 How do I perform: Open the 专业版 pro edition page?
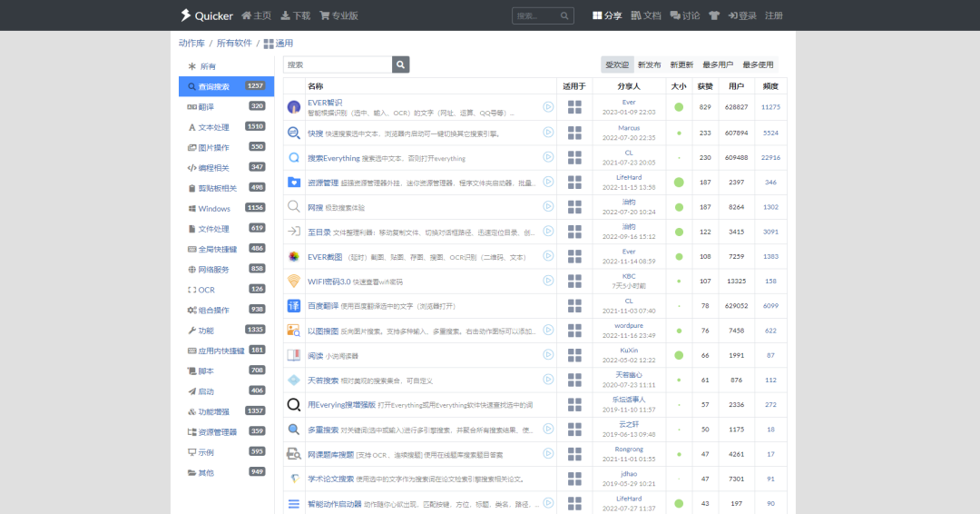coord(338,15)
